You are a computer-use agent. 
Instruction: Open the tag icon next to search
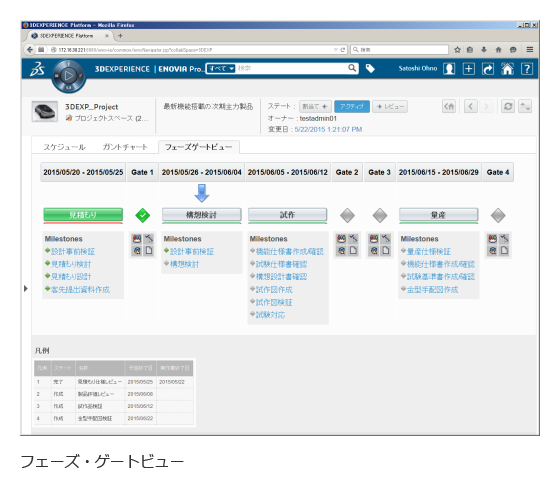coord(370,68)
